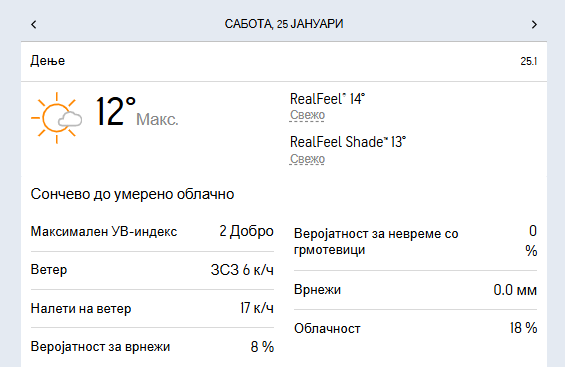565x367 pixels.
Task: Click the 12° Макс. temperature
Action: pyautogui.click(x=137, y=112)
